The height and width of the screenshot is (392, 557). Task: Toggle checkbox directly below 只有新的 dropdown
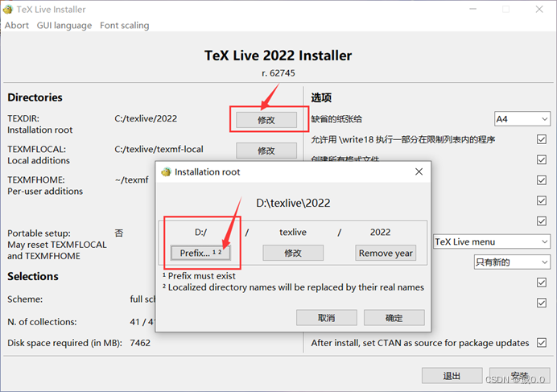pos(542,283)
